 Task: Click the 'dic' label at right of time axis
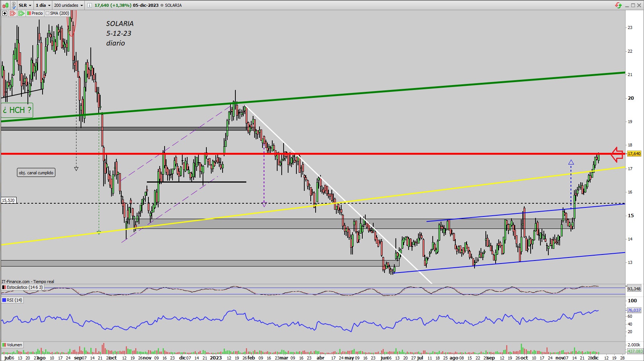tap(595, 358)
